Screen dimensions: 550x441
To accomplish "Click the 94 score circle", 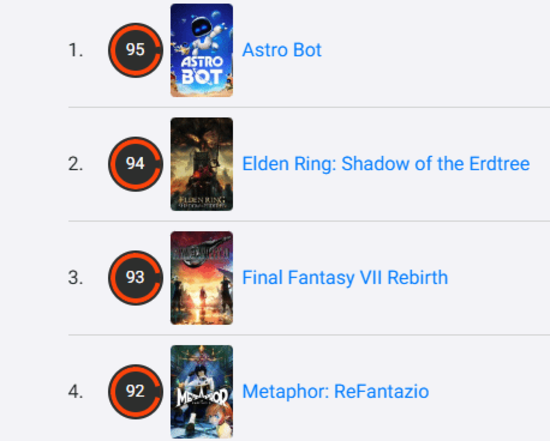I will coord(135,164).
